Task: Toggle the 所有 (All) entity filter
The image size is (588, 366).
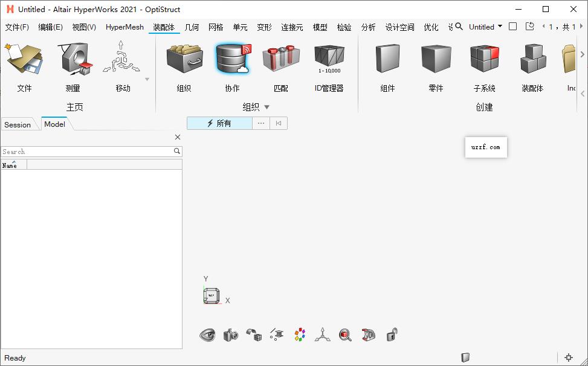Action: [219, 123]
